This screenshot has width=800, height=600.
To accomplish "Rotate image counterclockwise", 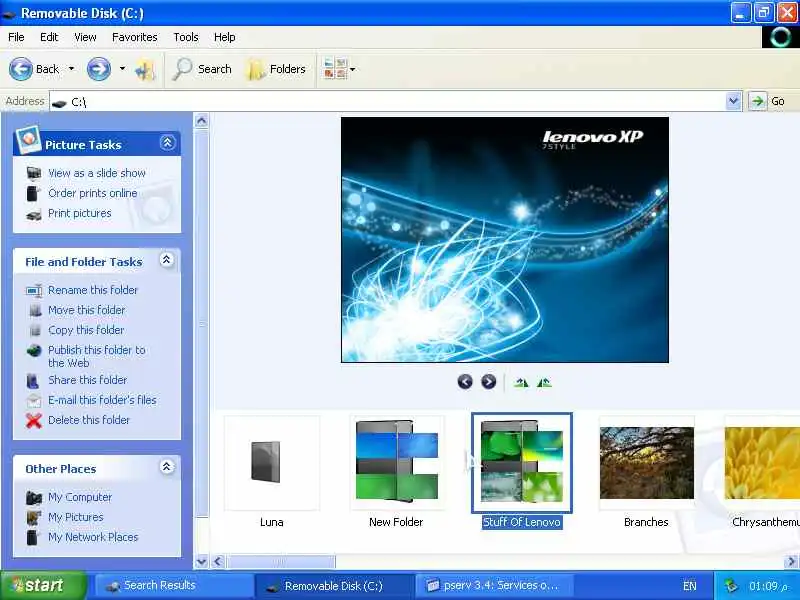I will [x=544, y=382].
